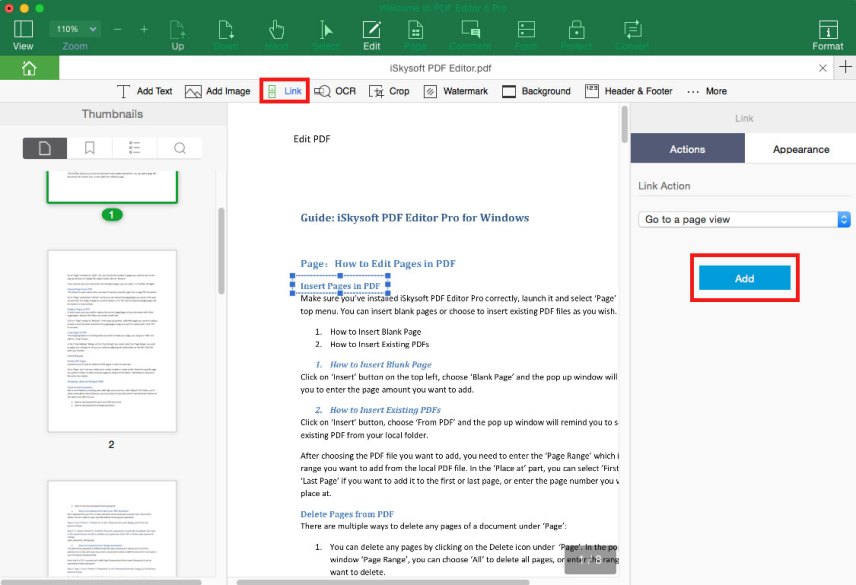
Task: Open the 'Go to a page view' dropdown
Action: [x=744, y=219]
